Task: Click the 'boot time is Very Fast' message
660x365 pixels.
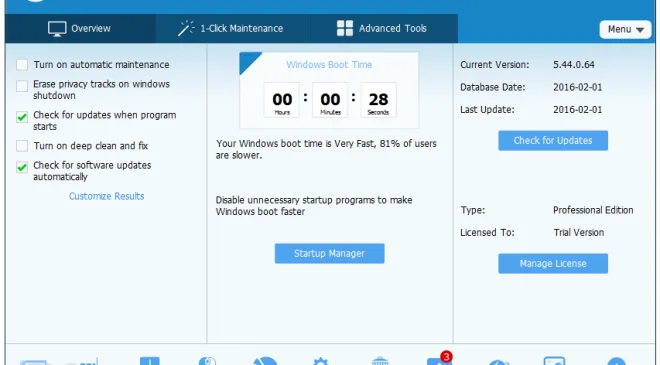Action: [x=326, y=149]
